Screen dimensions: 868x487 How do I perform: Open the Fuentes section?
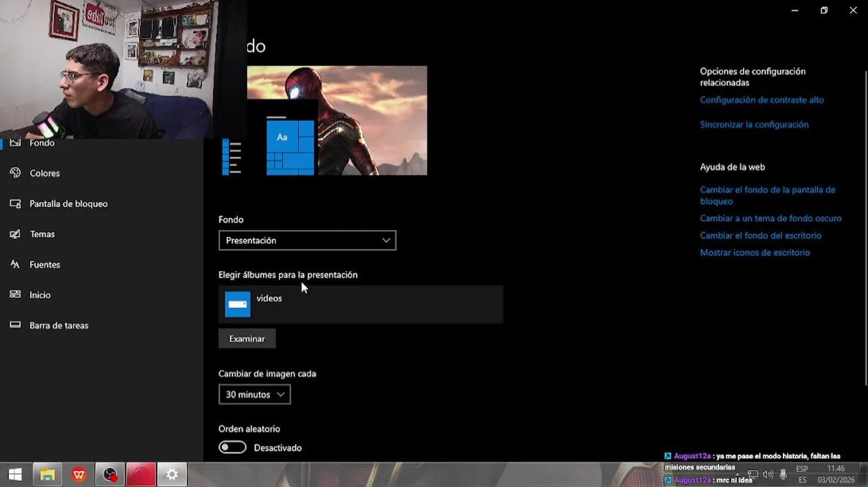coord(45,264)
